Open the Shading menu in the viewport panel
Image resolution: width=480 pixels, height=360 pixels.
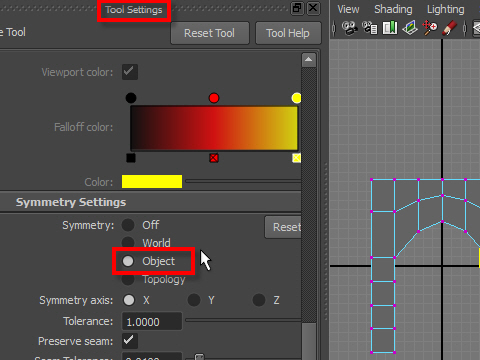pyautogui.click(x=393, y=9)
